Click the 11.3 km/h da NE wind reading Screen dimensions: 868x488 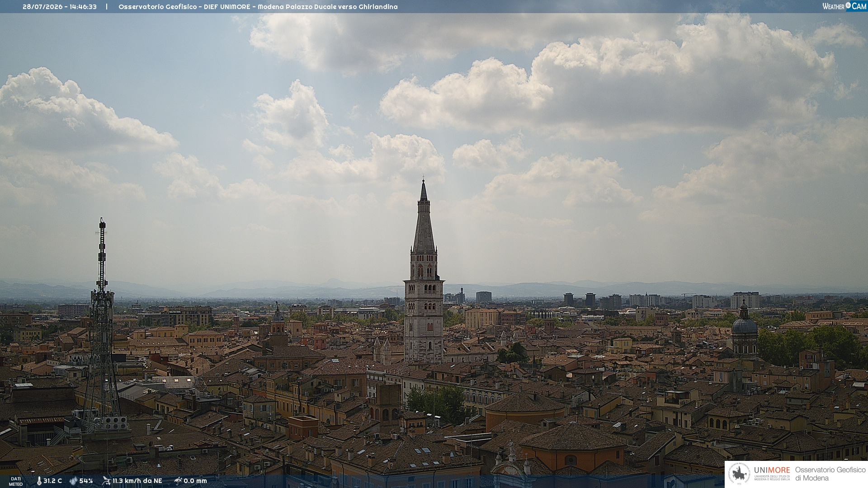point(137,481)
